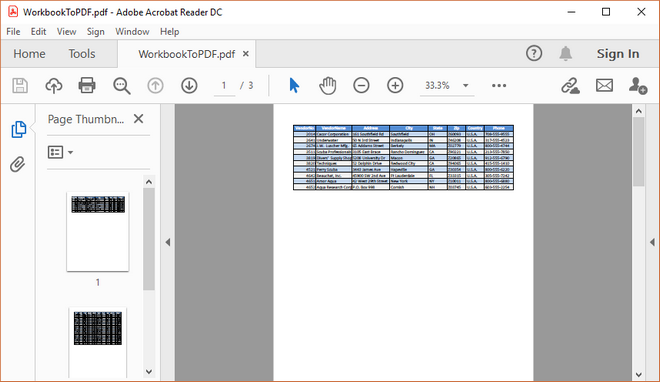This screenshot has height=382, width=660.
Task: Click thumbnail panel scroll down arrow
Action: click(149, 371)
